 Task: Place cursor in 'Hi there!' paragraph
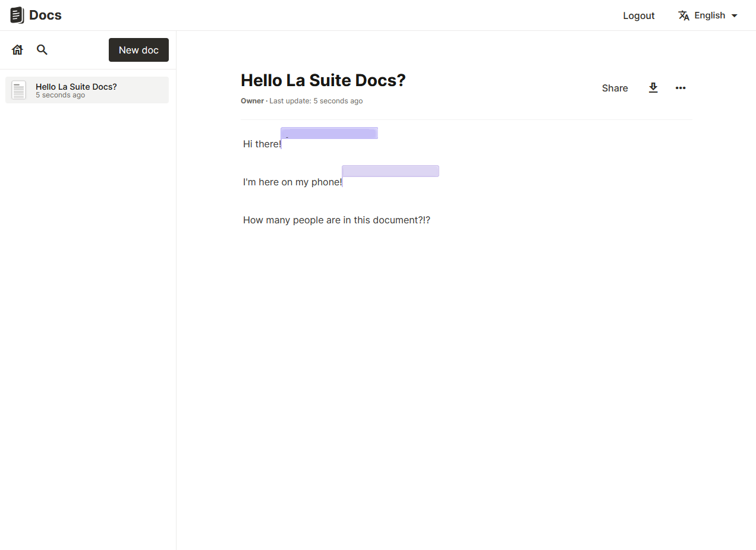click(262, 144)
